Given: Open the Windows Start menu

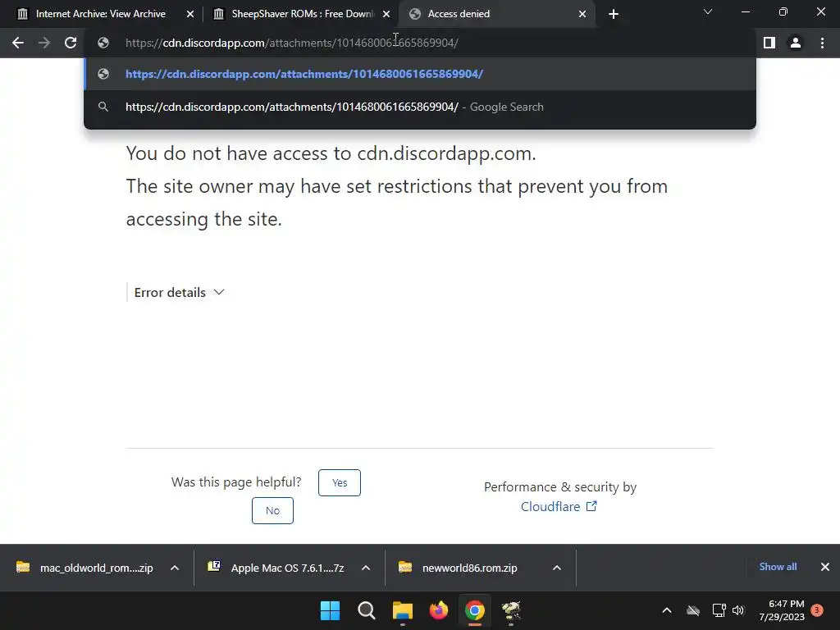Looking at the screenshot, I should click(x=330, y=610).
